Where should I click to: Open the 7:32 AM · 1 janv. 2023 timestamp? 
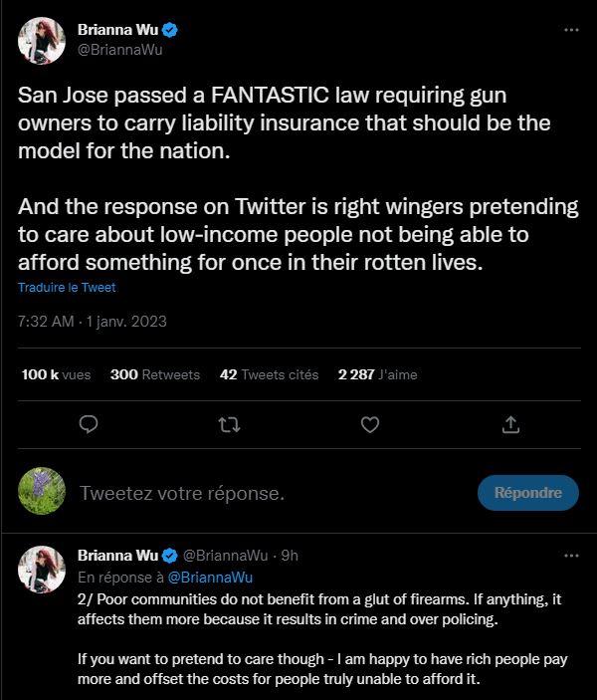pyautogui.click(x=93, y=322)
